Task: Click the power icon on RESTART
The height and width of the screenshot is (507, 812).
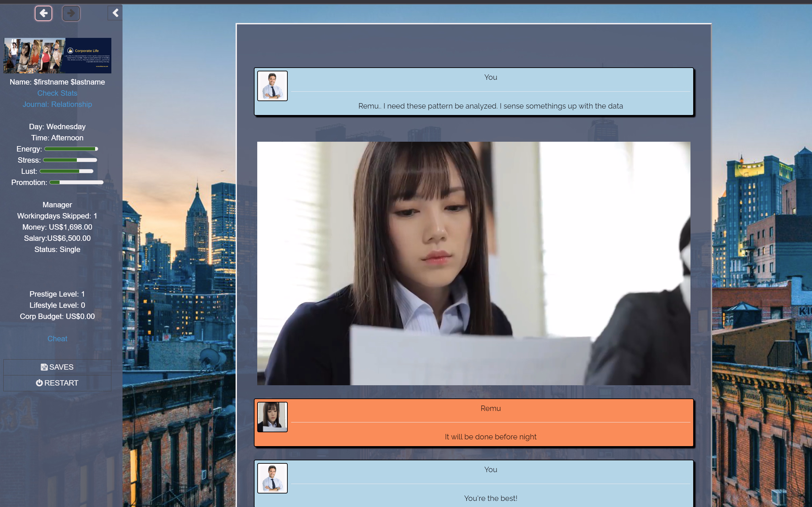Action: point(39,383)
